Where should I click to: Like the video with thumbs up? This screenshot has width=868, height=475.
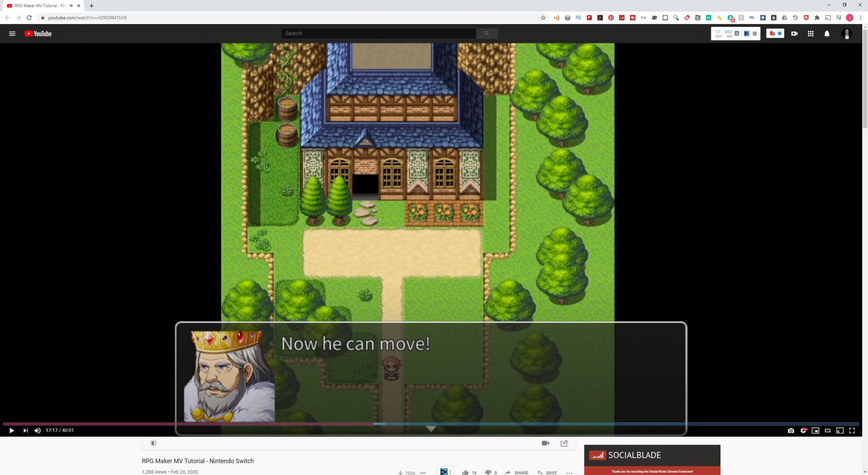click(465, 473)
